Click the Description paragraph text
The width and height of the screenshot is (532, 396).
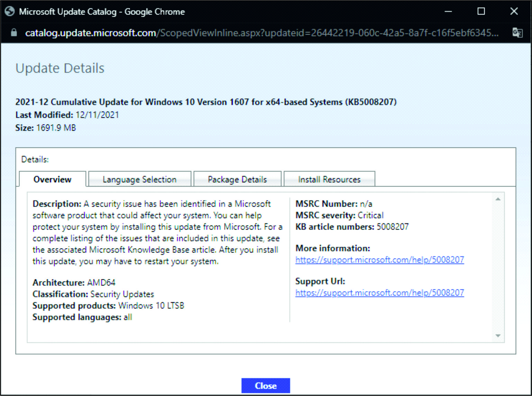click(x=157, y=232)
